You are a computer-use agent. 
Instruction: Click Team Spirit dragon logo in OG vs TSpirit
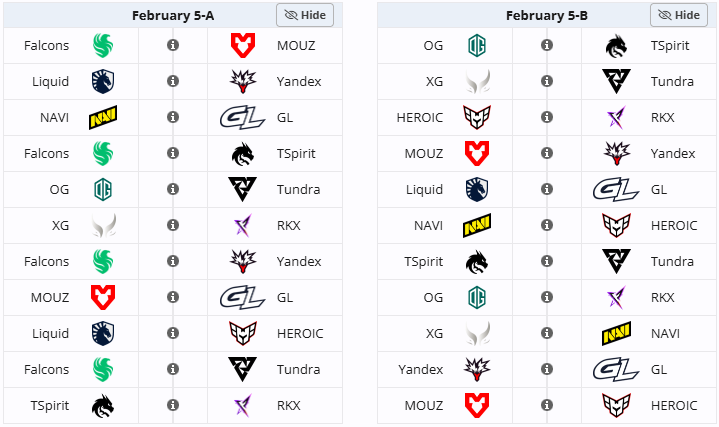coord(617,45)
